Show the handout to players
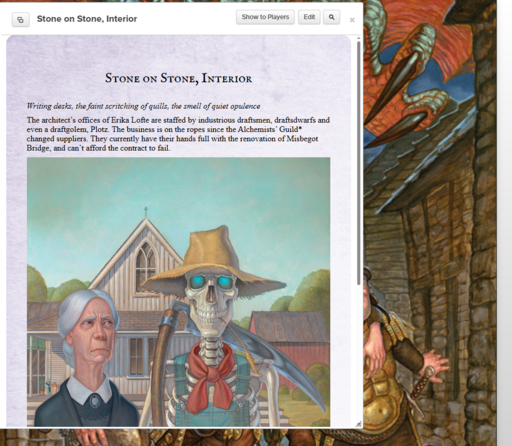 pyautogui.click(x=265, y=17)
